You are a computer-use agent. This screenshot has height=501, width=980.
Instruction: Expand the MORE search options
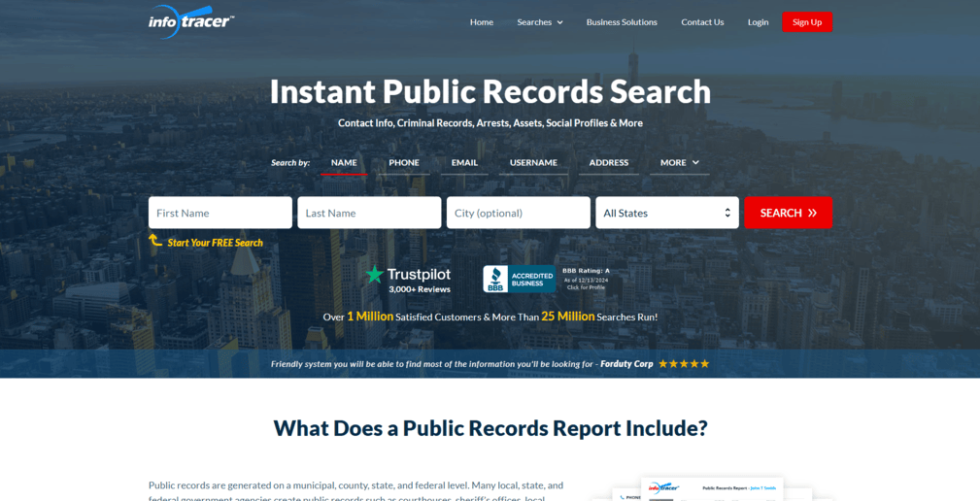[x=679, y=163]
